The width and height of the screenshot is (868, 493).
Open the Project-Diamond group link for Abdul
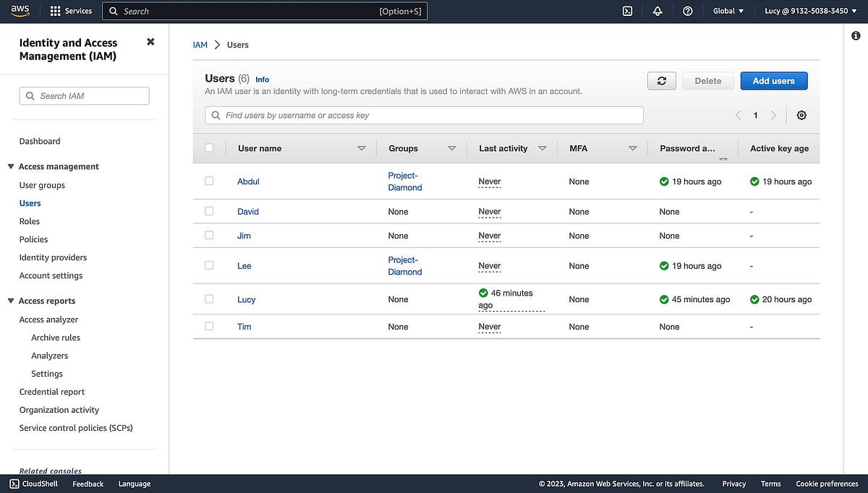click(404, 181)
